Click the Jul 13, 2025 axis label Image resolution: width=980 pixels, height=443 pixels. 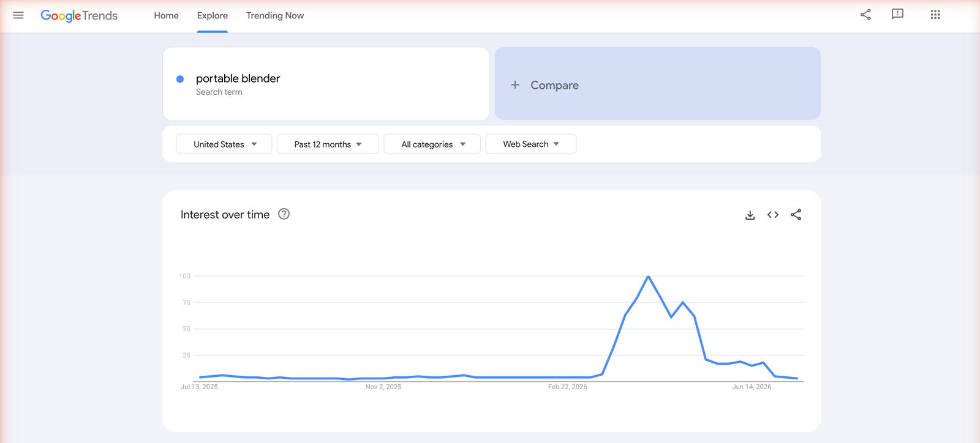click(199, 387)
